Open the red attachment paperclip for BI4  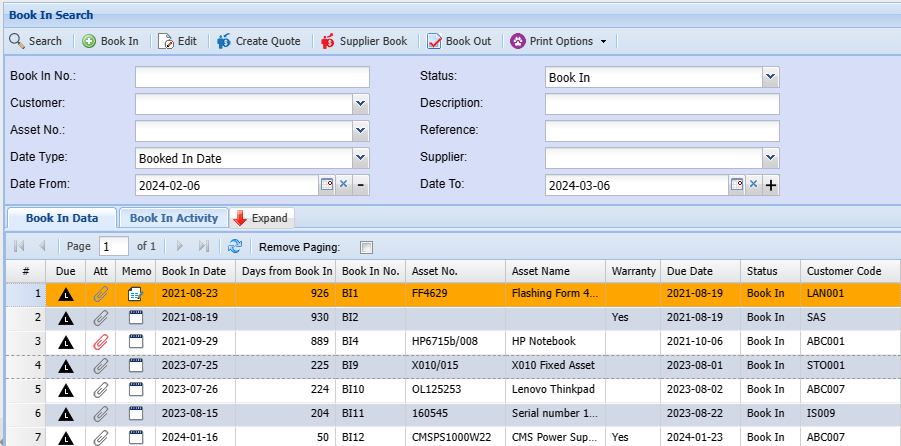click(x=101, y=342)
